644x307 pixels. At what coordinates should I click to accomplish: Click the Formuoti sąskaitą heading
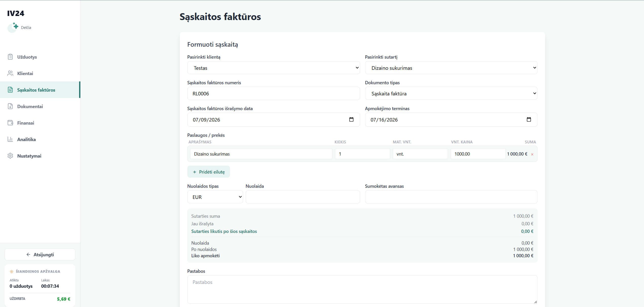pos(213,44)
